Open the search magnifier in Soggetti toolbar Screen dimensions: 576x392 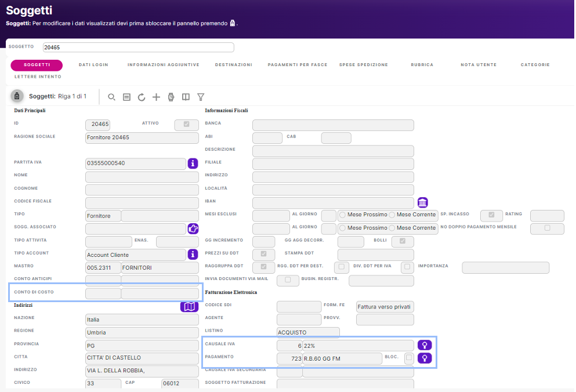[111, 97]
